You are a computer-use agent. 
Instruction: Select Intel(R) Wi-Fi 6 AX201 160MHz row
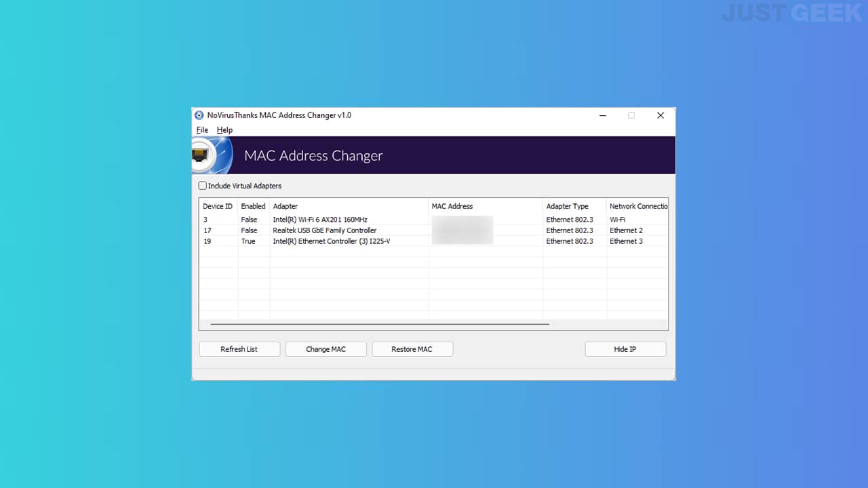click(x=434, y=220)
